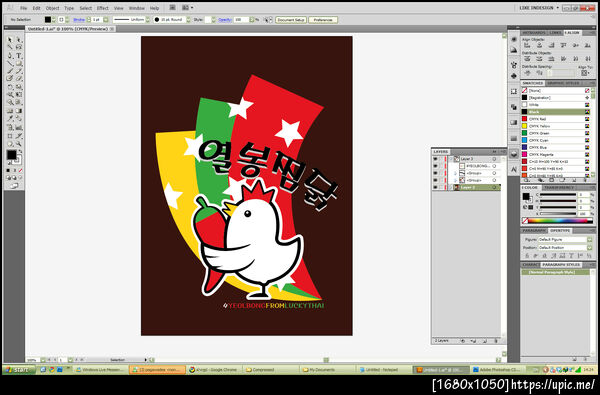
Task: Toggle visibility of second Group sublayer
Action: [x=435, y=180]
